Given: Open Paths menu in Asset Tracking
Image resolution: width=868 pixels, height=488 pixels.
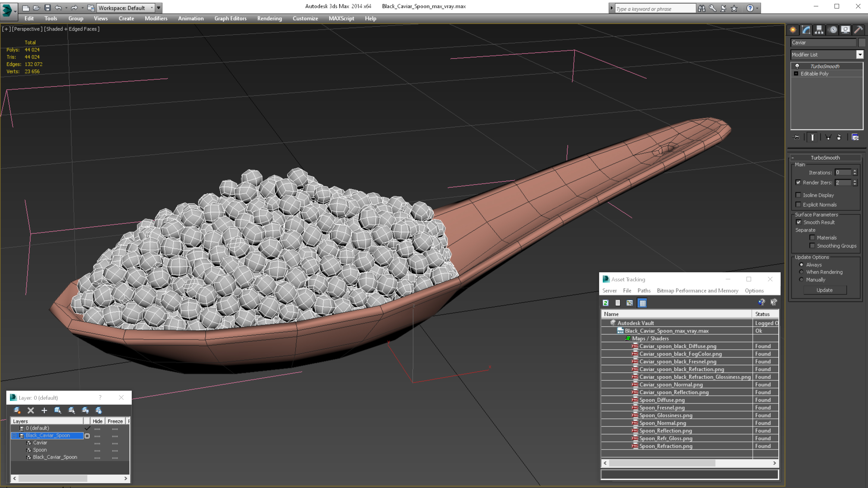Looking at the screenshot, I should point(643,290).
